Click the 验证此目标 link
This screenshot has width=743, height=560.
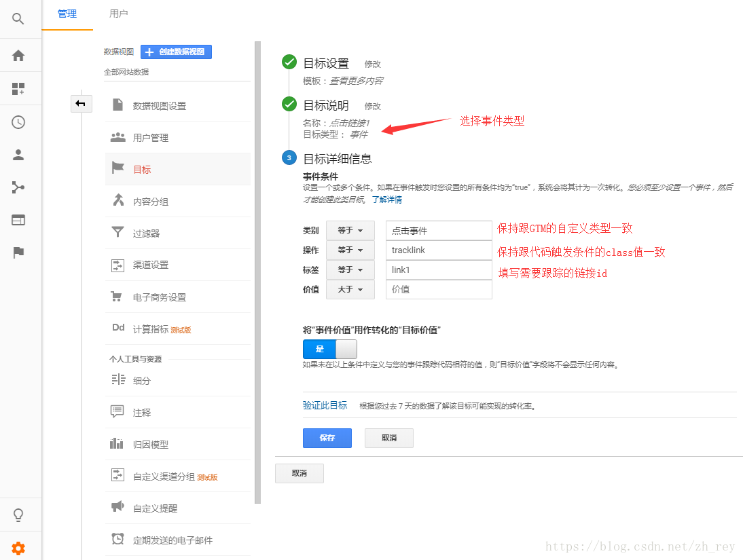pos(325,405)
